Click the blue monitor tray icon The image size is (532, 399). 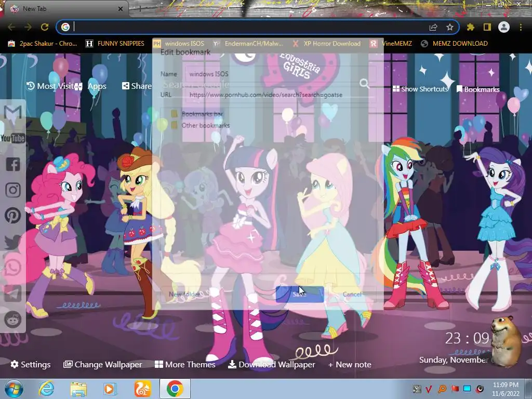coord(467,389)
